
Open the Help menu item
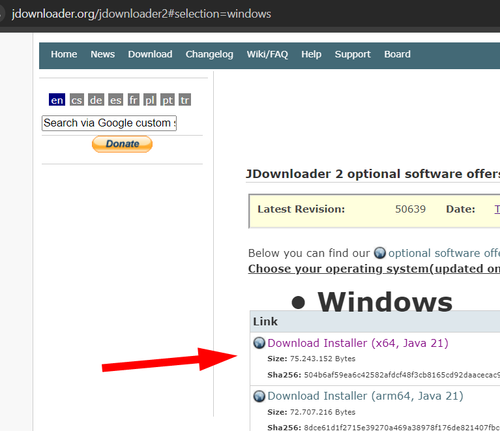coord(311,54)
